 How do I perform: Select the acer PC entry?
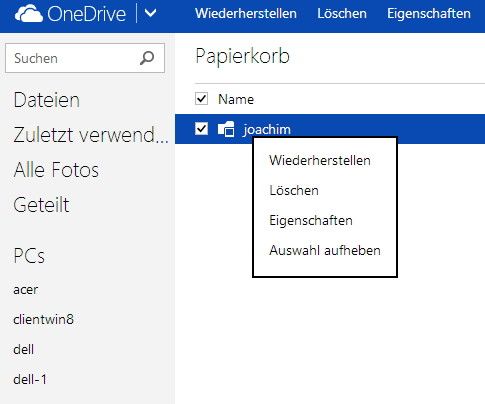26,289
